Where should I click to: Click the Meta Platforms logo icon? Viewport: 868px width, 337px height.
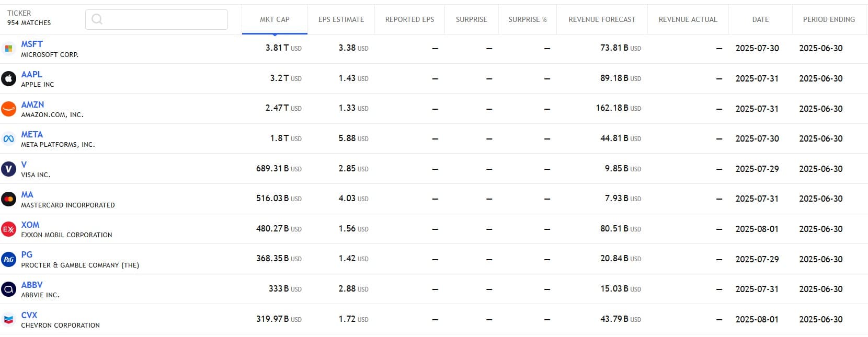8,139
